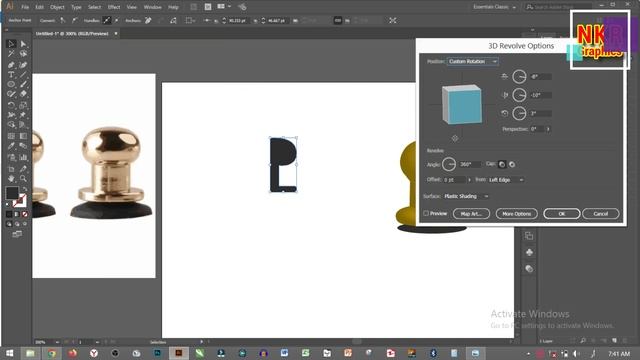This screenshot has height=360, width=640.
Task: Open the Effect menu
Action: click(114, 7)
